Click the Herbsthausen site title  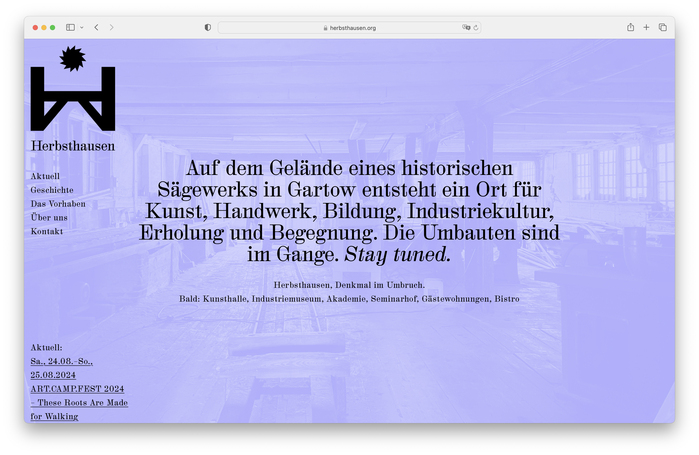[73, 146]
